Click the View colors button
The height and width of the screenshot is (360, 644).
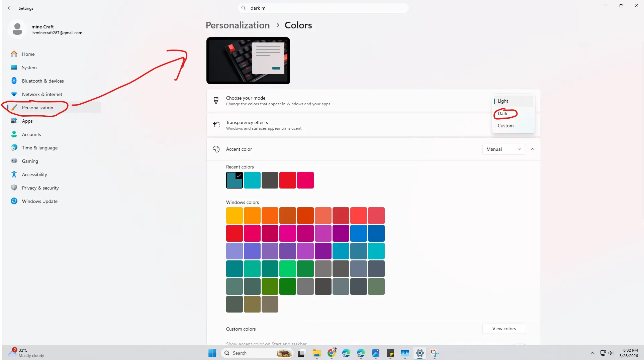click(x=504, y=329)
